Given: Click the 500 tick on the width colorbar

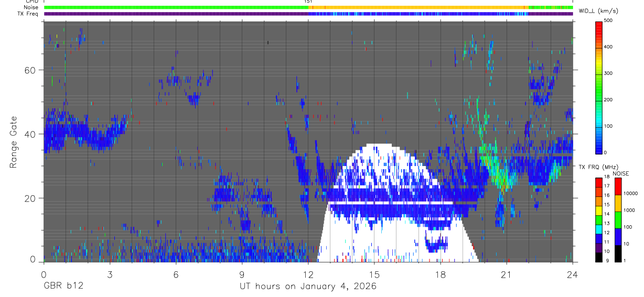Looking at the screenshot, I should click(608, 20).
